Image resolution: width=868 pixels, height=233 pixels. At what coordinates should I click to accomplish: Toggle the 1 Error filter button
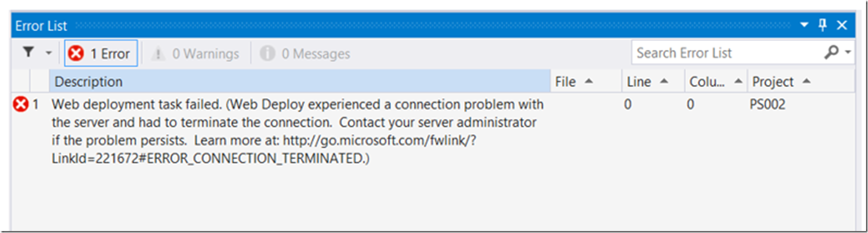coord(101,53)
